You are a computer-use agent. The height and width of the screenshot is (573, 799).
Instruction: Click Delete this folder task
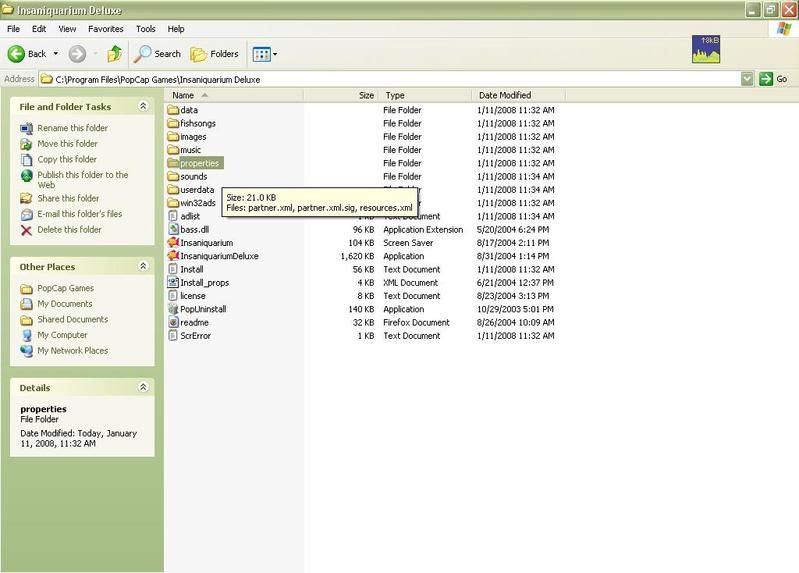(x=69, y=230)
